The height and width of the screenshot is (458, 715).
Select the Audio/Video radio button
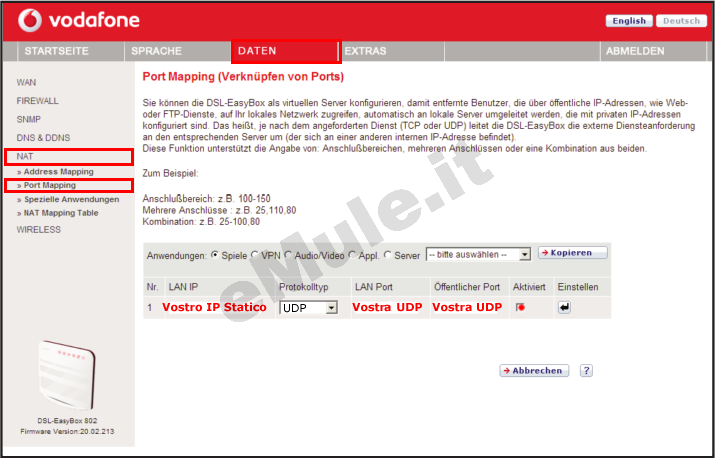288,255
